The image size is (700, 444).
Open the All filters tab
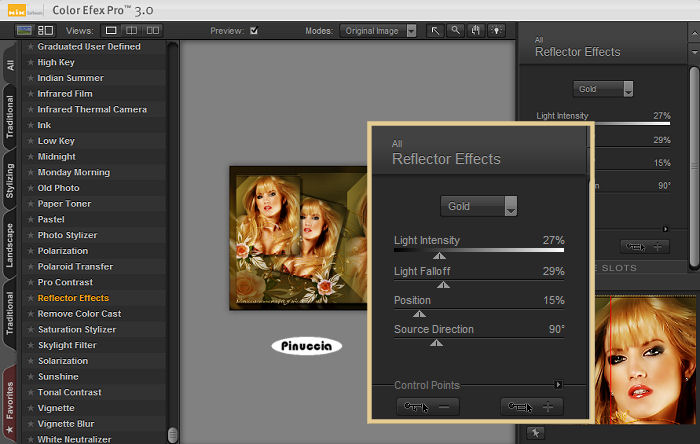click(10, 65)
